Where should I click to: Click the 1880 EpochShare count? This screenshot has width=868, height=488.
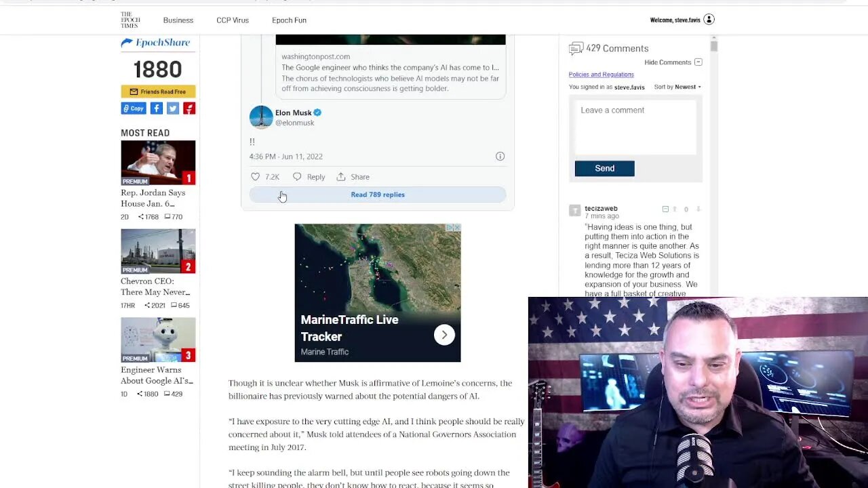tap(157, 69)
